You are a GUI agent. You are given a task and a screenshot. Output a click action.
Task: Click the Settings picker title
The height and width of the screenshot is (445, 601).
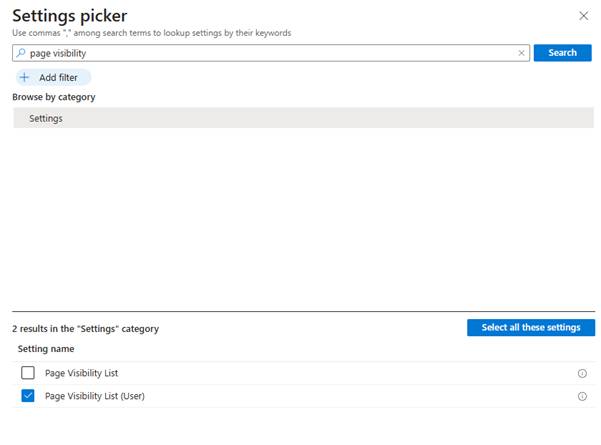(69, 15)
